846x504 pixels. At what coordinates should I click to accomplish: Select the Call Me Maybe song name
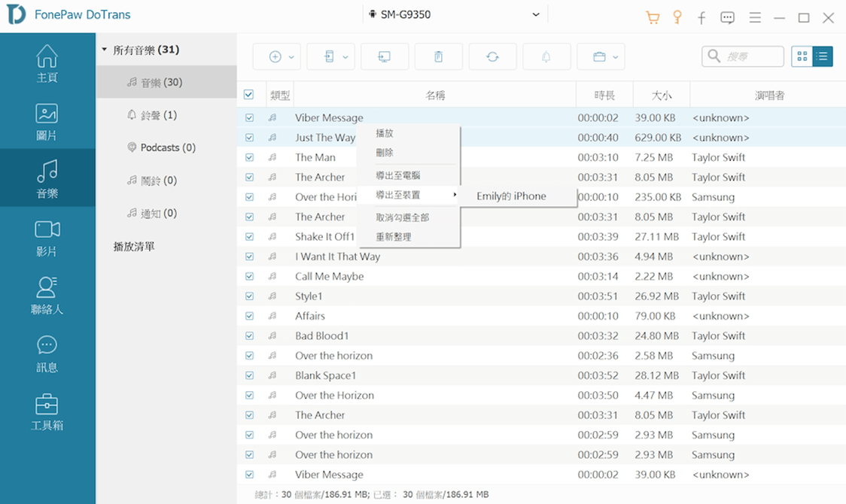pos(329,277)
